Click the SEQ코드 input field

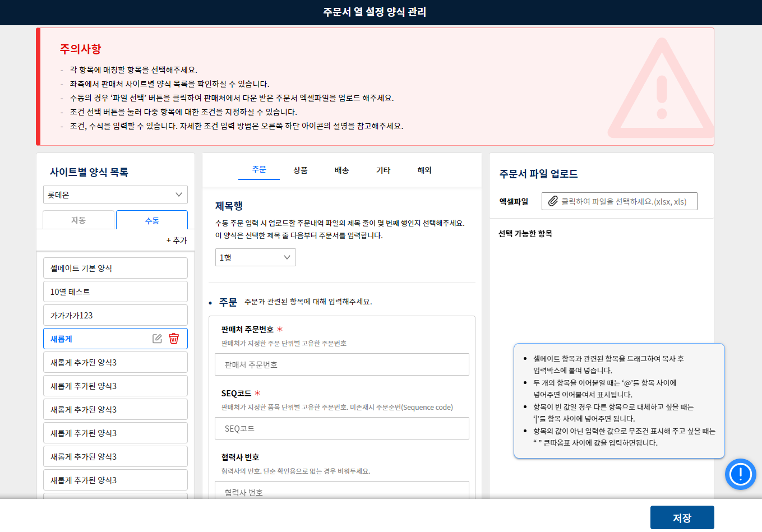tap(342, 428)
